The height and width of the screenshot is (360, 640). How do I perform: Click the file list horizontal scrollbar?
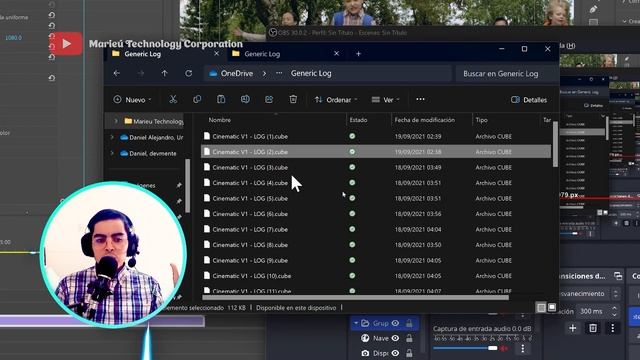tap(356, 297)
